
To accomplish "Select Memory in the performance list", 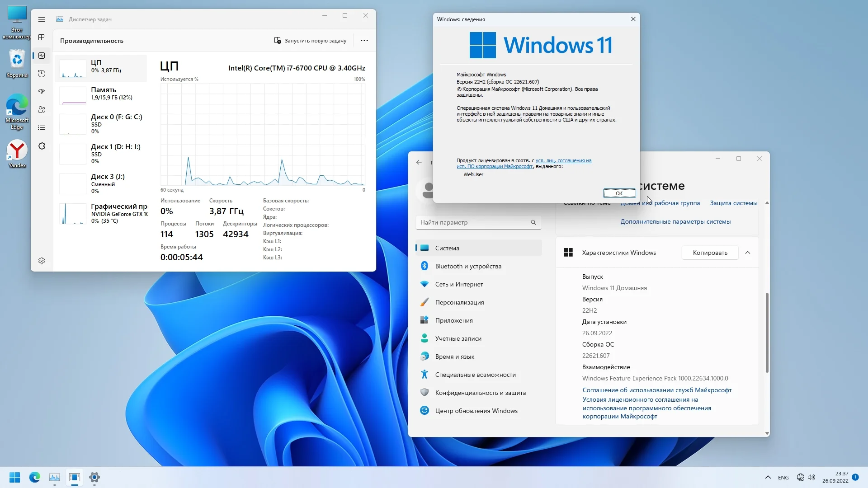I will coord(103,94).
